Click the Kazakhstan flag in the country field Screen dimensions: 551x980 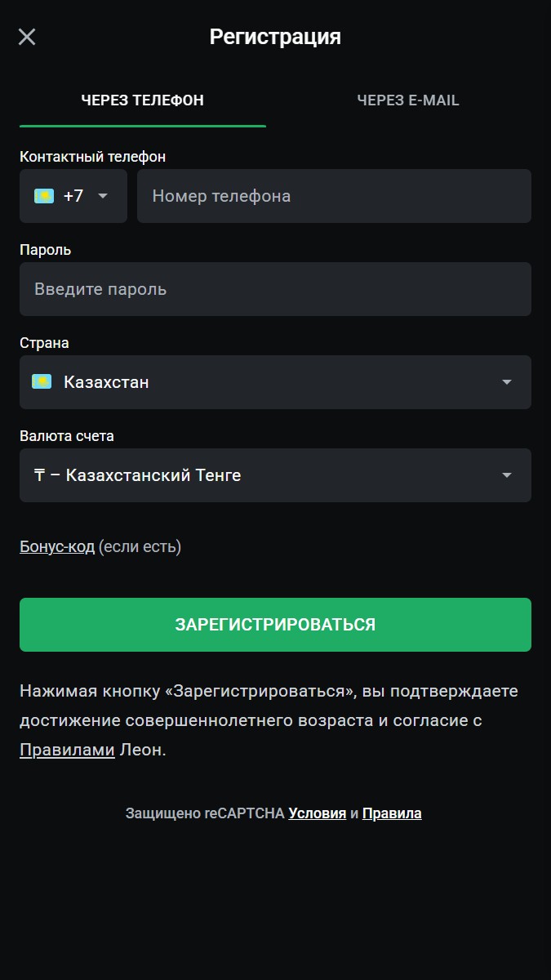tap(42, 381)
